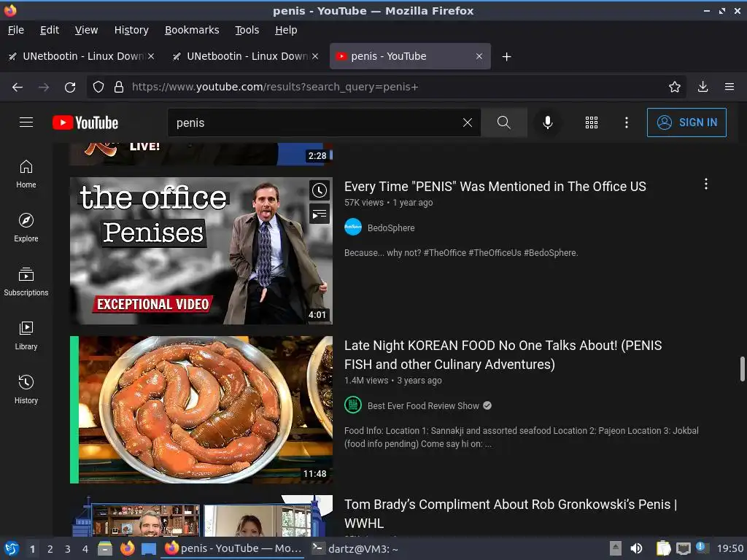Clear the search box with X icon
Image resolution: width=747 pixels, height=560 pixels.
pyautogui.click(x=468, y=122)
